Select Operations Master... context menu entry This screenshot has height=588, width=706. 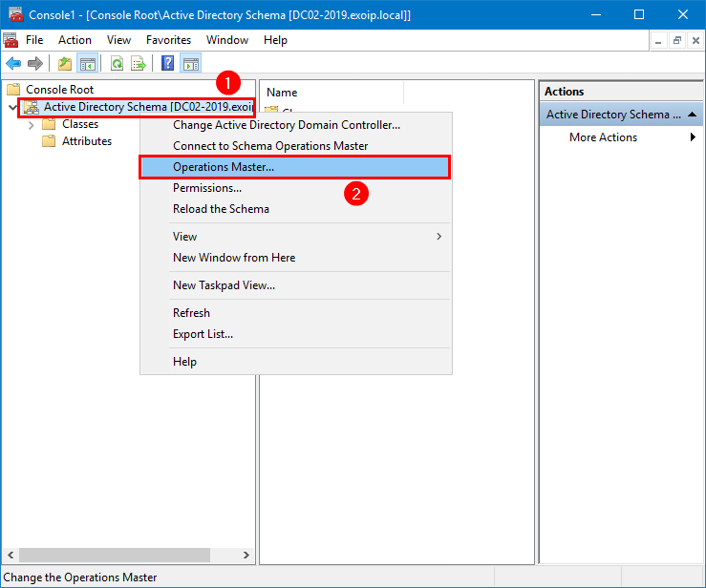(295, 167)
